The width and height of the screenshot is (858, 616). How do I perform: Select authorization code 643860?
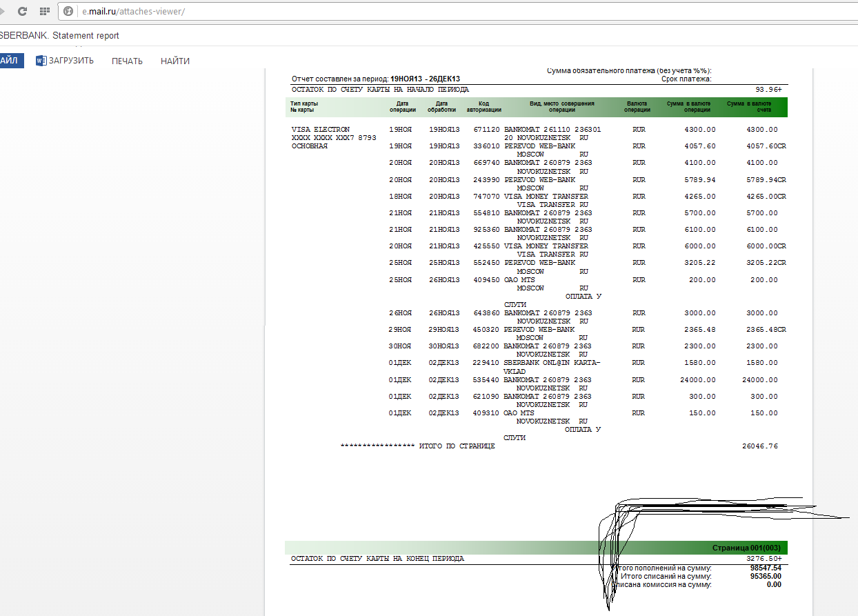pos(486,313)
